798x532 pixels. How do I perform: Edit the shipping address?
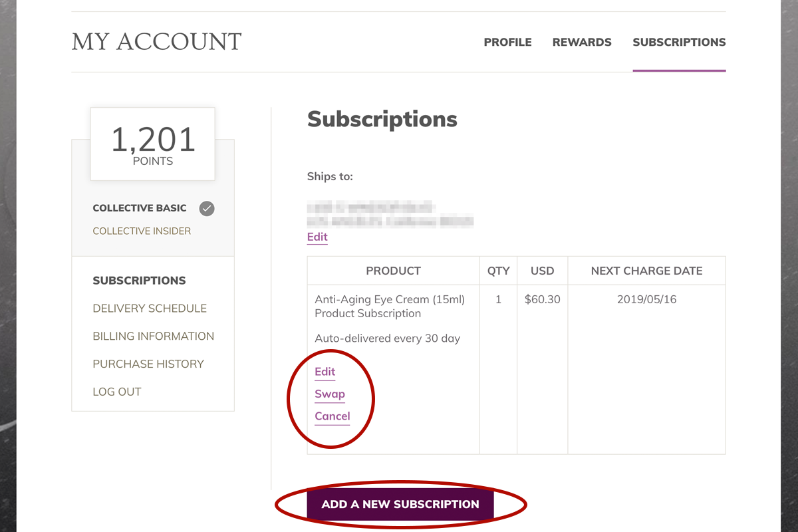[x=317, y=237]
